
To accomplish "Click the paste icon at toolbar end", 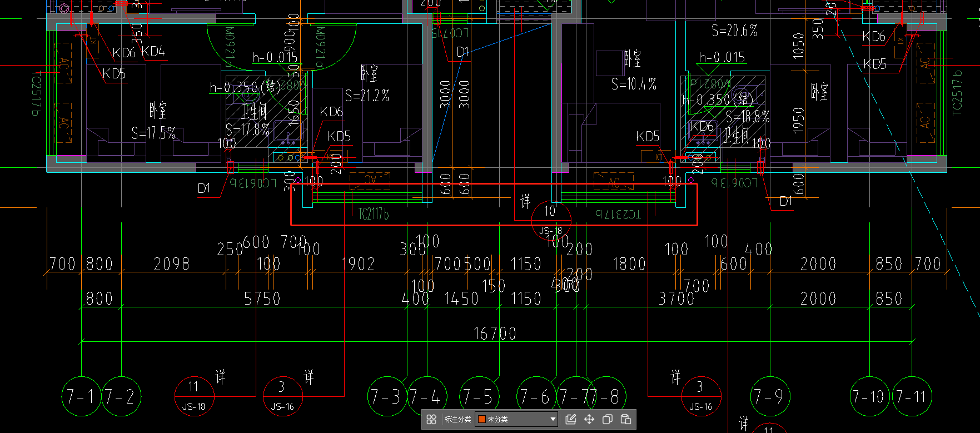I will [x=625, y=419].
